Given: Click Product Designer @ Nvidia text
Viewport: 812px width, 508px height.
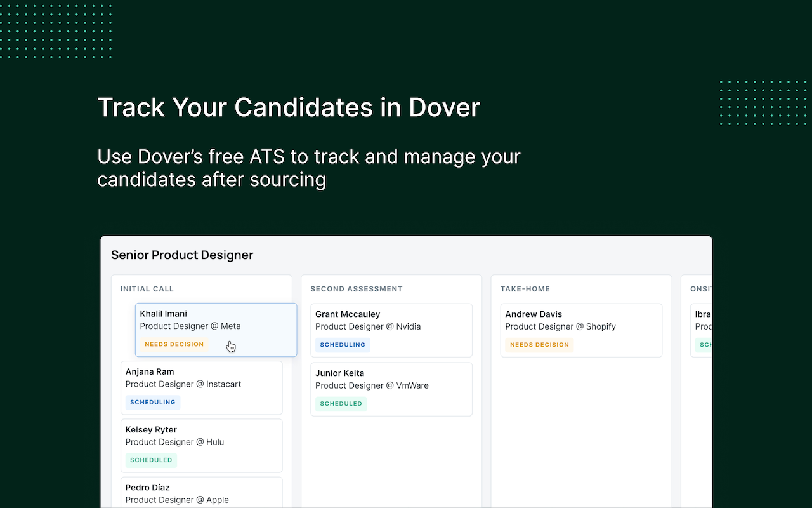Looking at the screenshot, I should 368,326.
